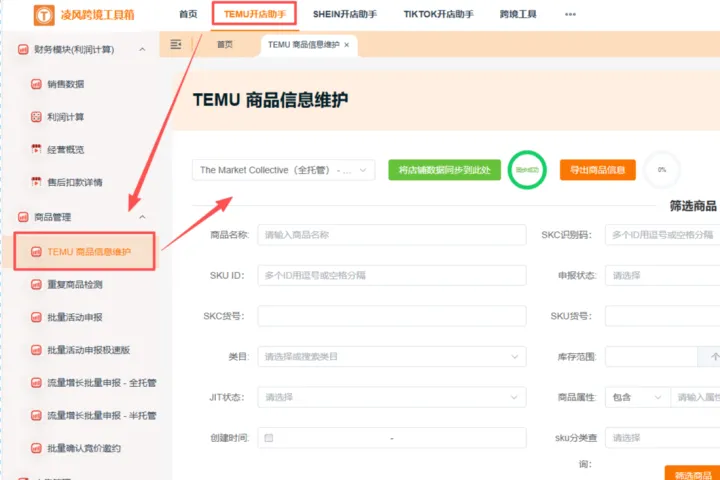Open the 商品属性 包含 dropdown
This screenshot has height=480, width=720.
638,397
